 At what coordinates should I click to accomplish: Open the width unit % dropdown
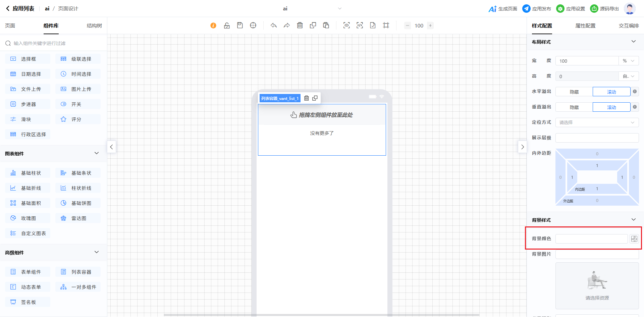coord(628,61)
